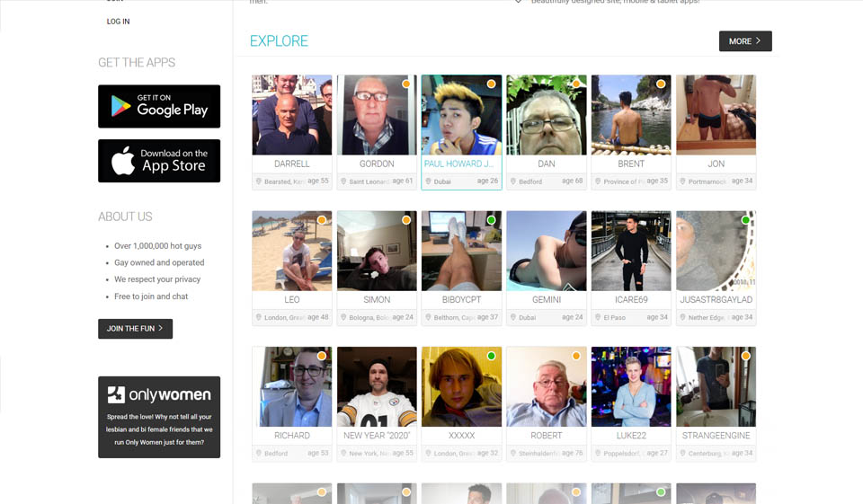
Task: Open the EXPLORE heading link
Action: pyautogui.click(x=279, y=41)
